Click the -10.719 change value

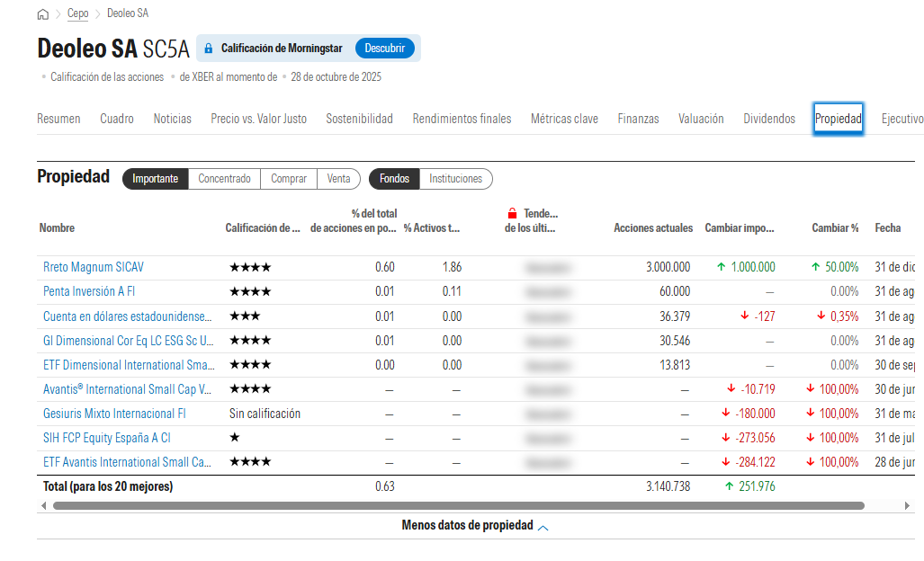(758, 389)
